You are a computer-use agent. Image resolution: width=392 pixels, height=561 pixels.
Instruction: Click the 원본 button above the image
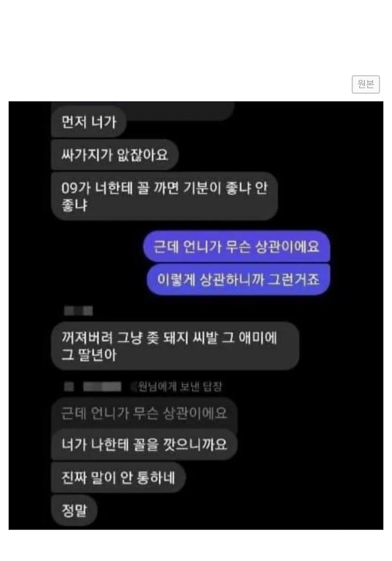click(366, 84)
